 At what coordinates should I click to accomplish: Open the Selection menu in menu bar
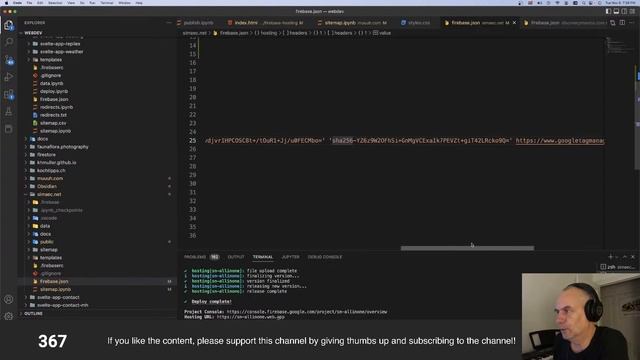click(x=55, y=3)
